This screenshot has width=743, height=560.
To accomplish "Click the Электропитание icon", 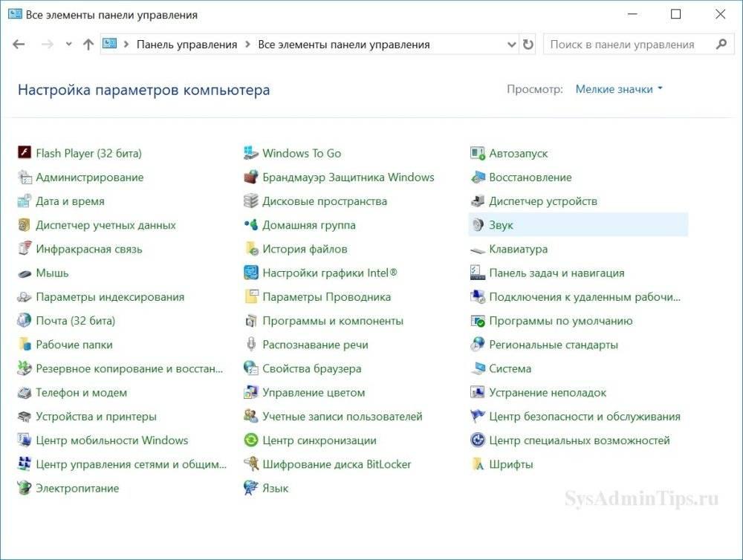I will pyautogui.click(x=25, y=488).
